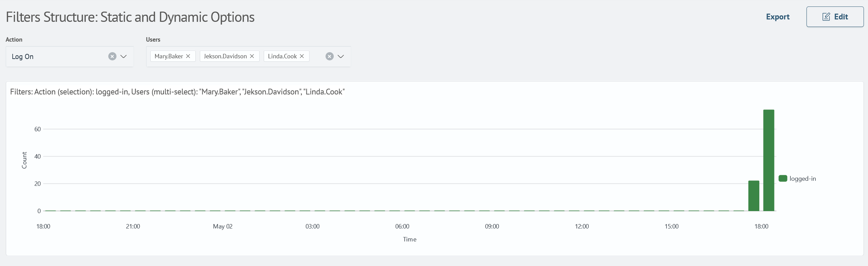Viewport: 868px width, 266px height.
Task: Click the 21:00 time axis label
Action: point(133,226)
